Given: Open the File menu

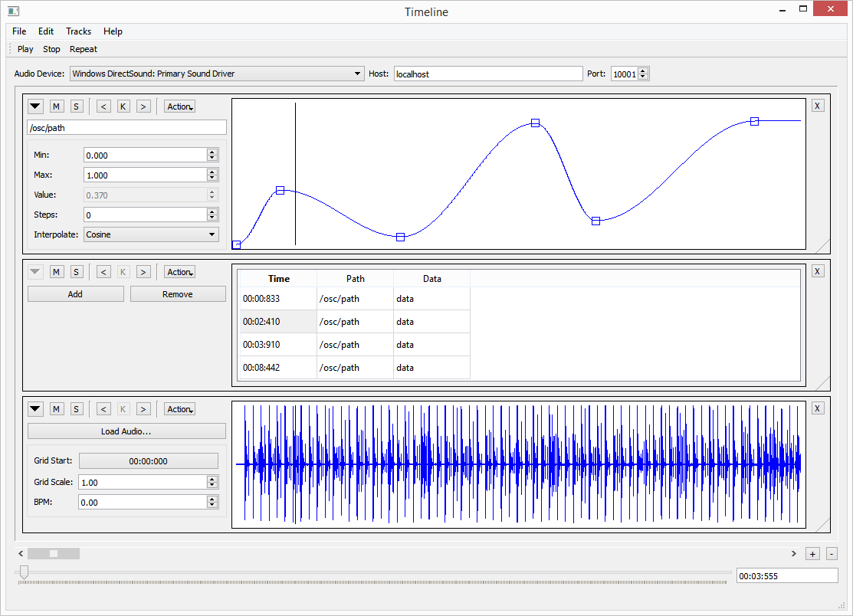Looking at the screenshot, I should click(x=19, y=31).
